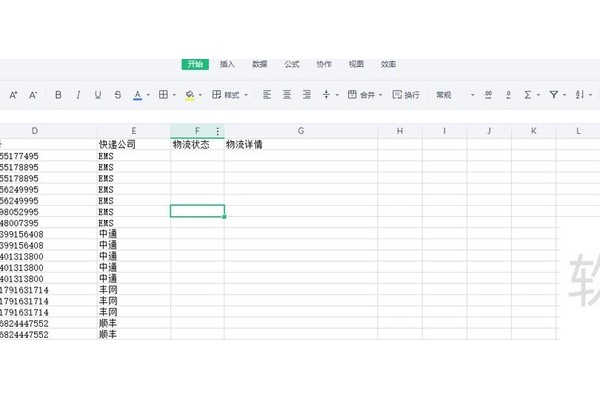Switch to the 插入 tab

(227, 64)
